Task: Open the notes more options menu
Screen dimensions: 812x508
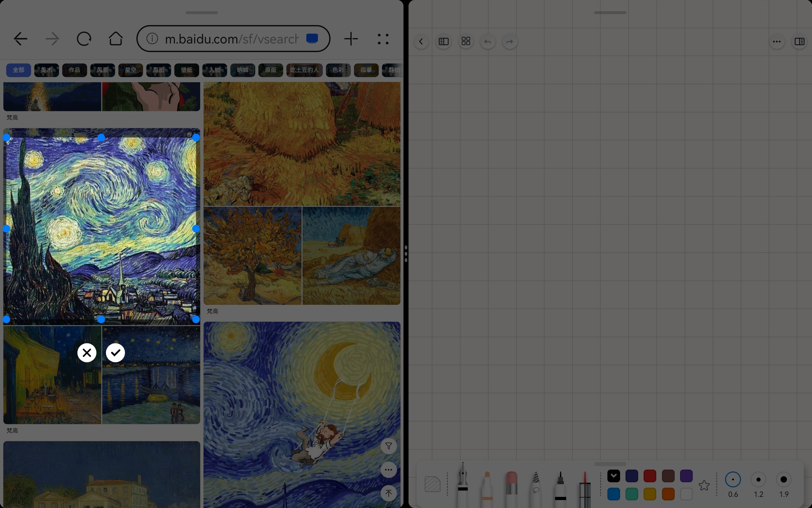Action: click(777, 42)
